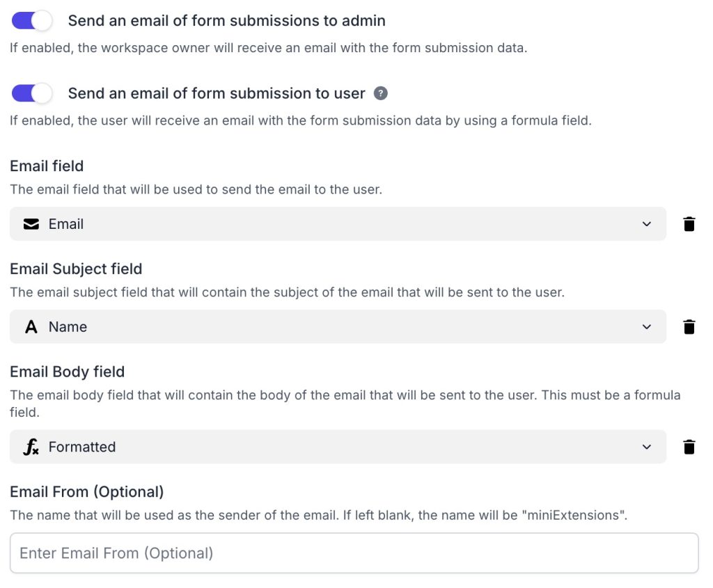The height and width of the screenshot is (588, 713).
Task: Select the "Name" value in Subject dropdown
Action: (68, 327)
